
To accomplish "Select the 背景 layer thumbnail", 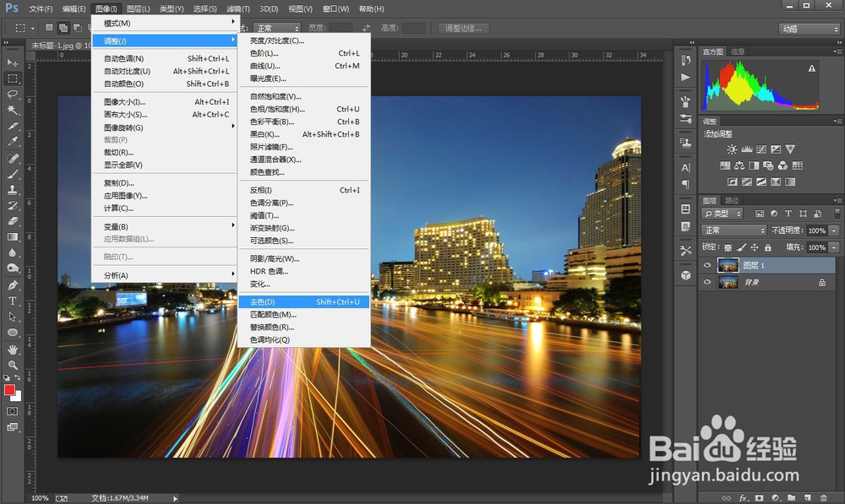I will point(728,282).
